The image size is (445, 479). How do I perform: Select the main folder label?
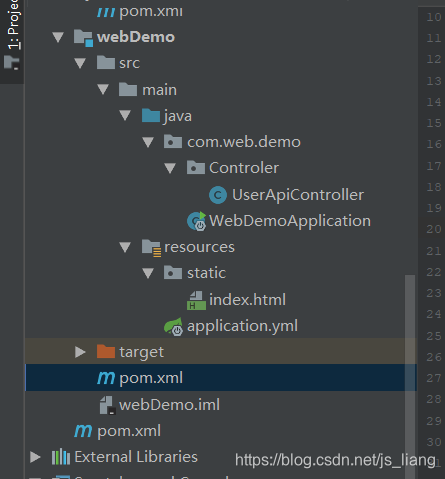tap(159, 90)
